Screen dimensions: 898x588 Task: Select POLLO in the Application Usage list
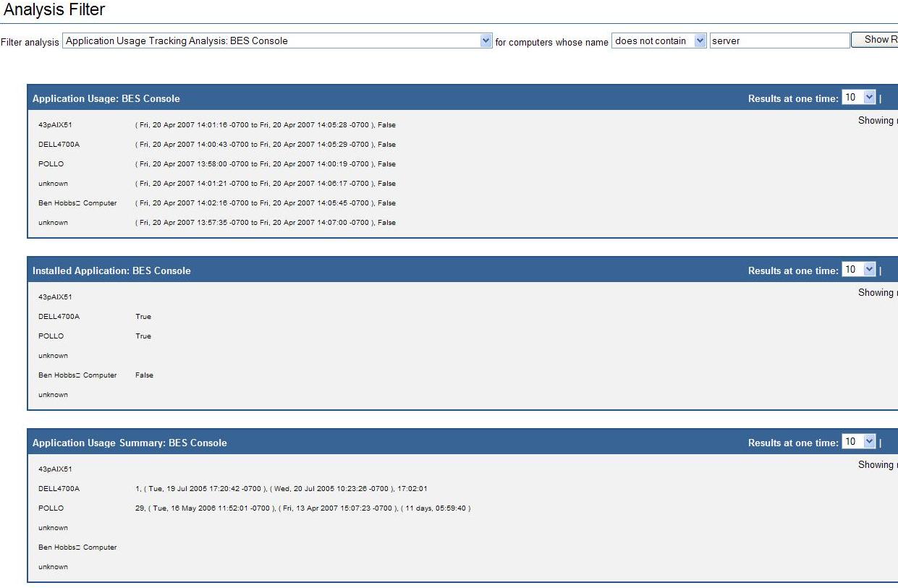coord(51,164)
